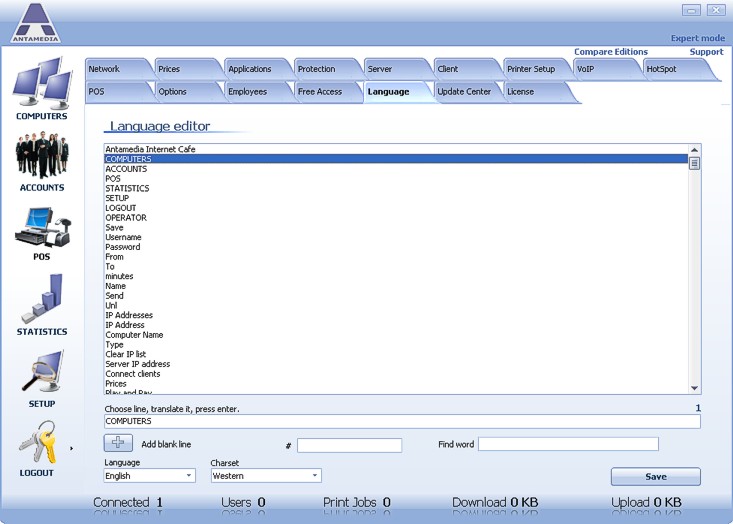Viewport: 733px width, 524px height.
Task: Open the Support link
Action: click(706, 52)
